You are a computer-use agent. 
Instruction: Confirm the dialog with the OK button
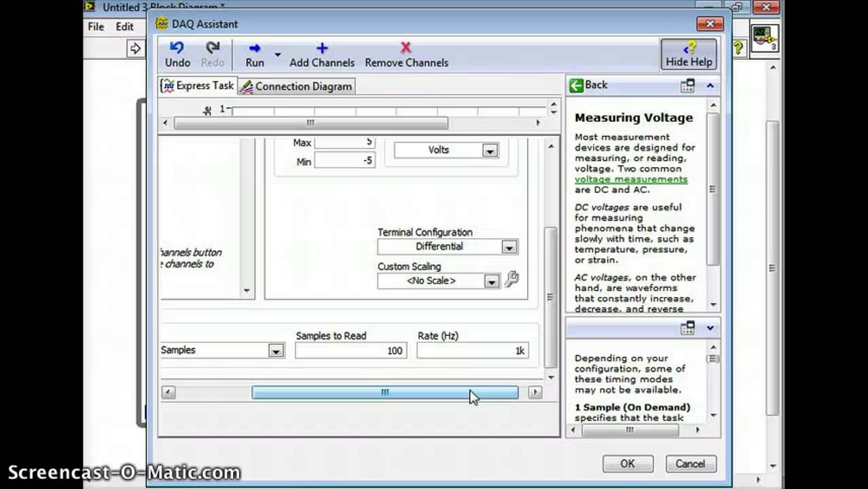click(x=628, y=464)
